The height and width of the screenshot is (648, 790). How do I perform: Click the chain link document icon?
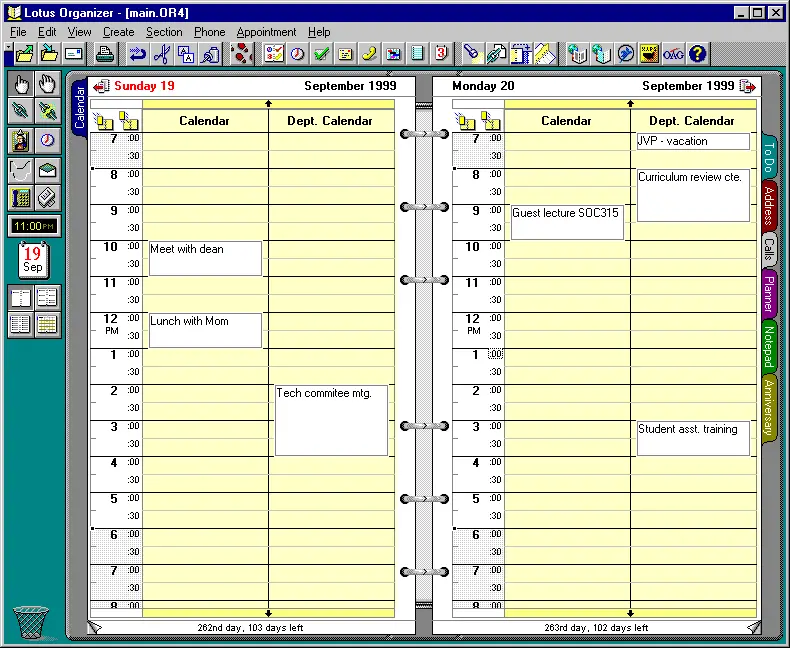(x=497, y=54)
